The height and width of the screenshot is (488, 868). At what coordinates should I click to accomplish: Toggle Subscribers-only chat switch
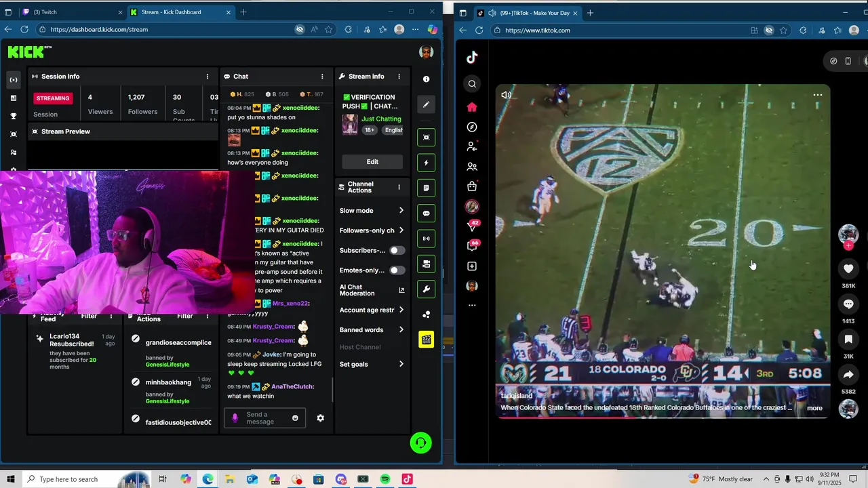pos(397,250)
